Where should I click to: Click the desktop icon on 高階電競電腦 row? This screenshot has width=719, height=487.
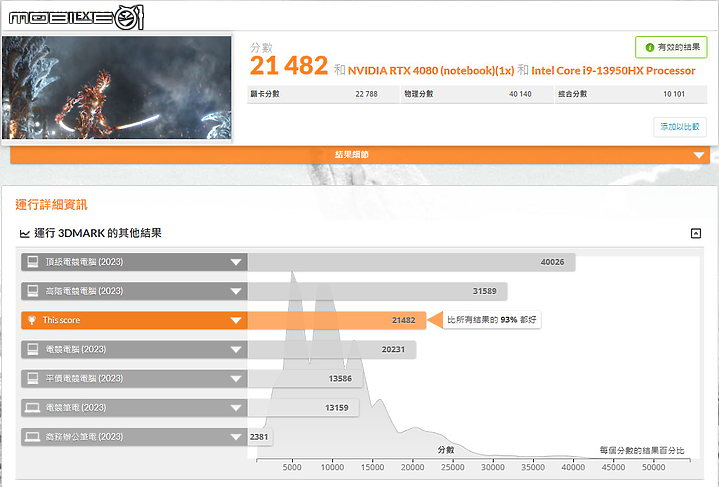tap(33, 291)
